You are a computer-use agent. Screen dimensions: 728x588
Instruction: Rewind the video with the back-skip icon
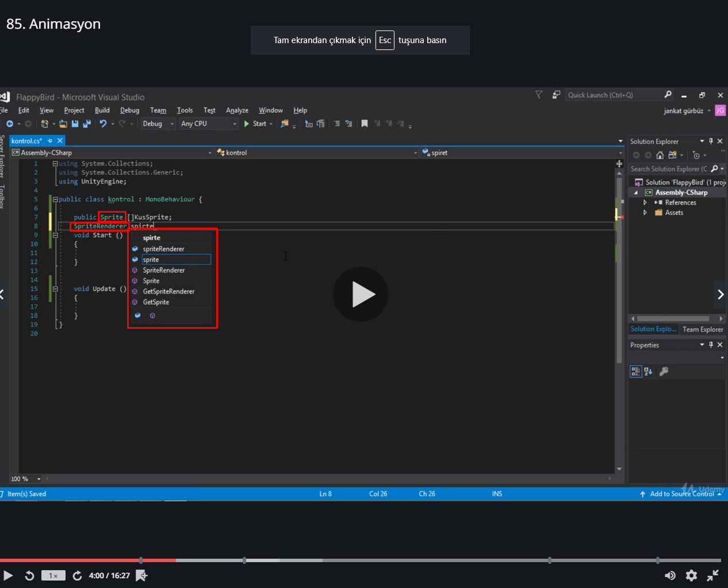point(29,575)
